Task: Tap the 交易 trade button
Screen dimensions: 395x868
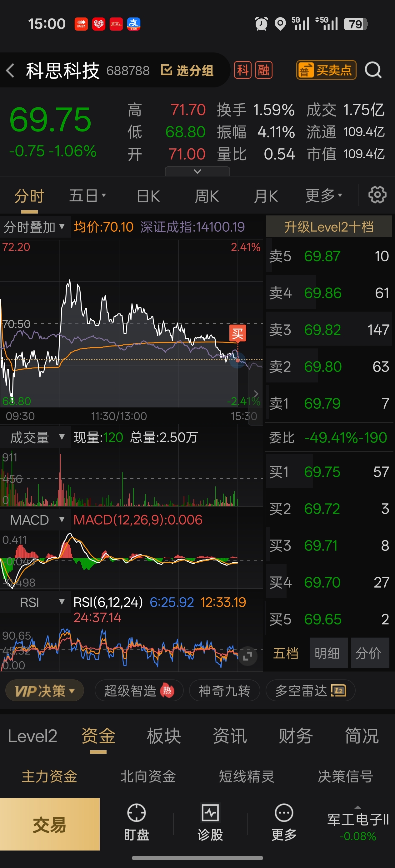Action: point(50,824)
